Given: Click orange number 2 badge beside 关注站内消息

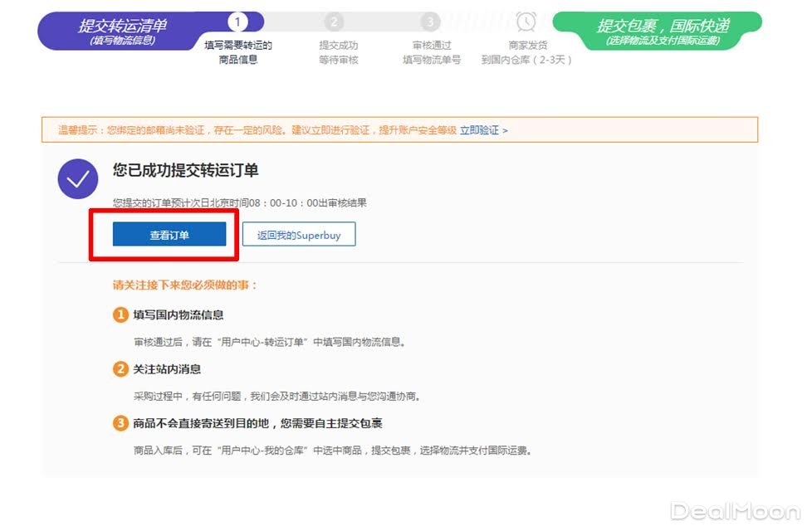Looking at the screenshot, I should (x=121, y=369).
